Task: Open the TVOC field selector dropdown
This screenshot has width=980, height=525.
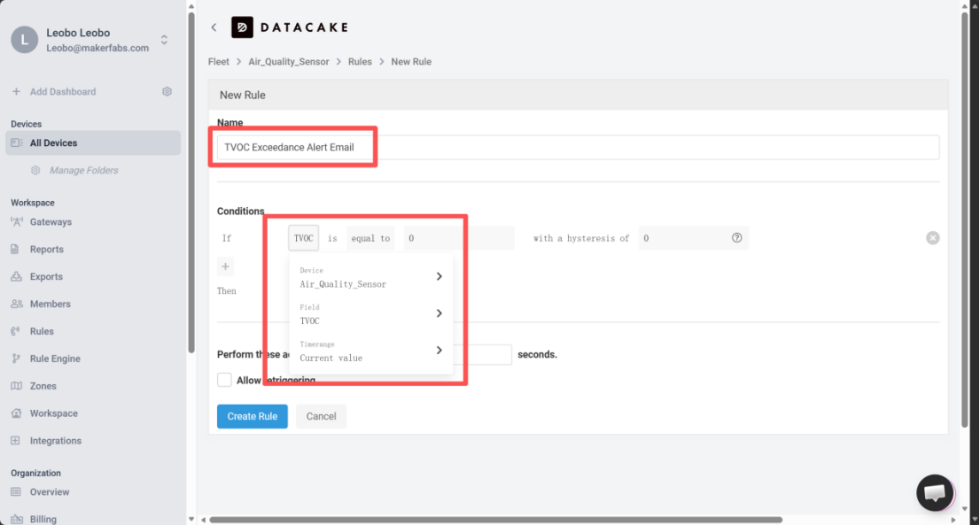Action: (303, 238)
